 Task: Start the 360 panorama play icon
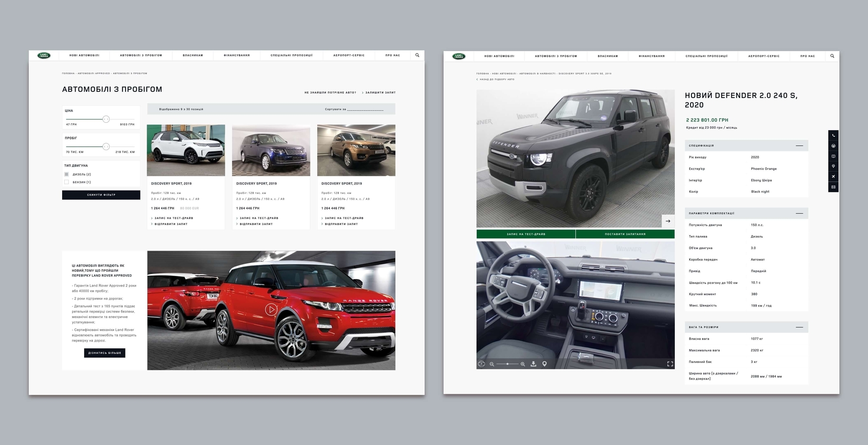point(481,364)
